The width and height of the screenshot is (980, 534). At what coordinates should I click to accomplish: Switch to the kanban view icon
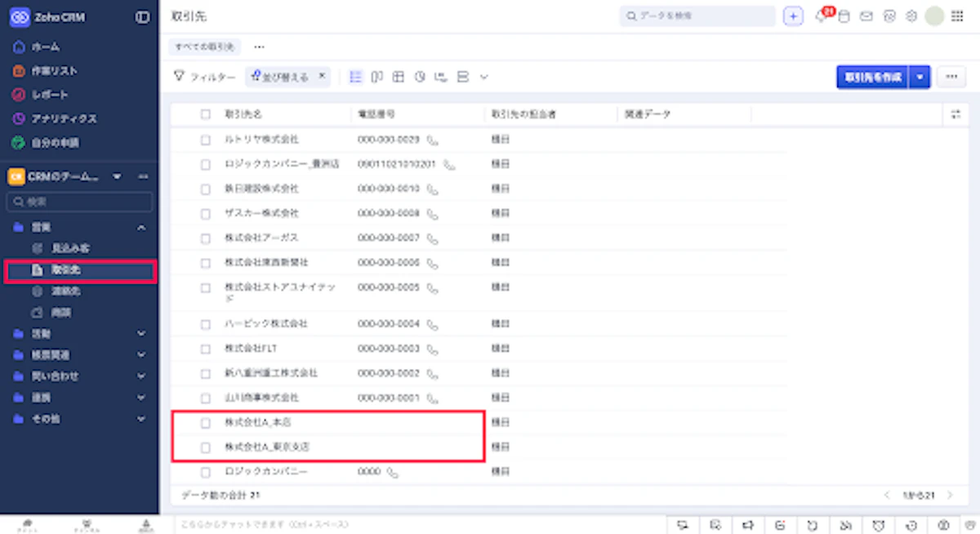(376, 77)
